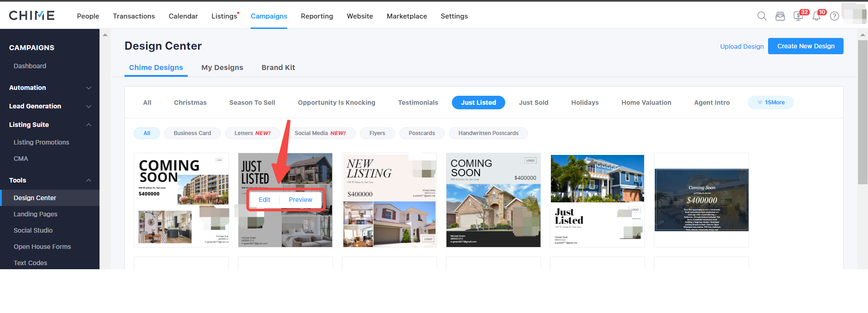Select Opportunity Is Knocking category
Screen dimensions: 868x313
(x=337, y=103)
